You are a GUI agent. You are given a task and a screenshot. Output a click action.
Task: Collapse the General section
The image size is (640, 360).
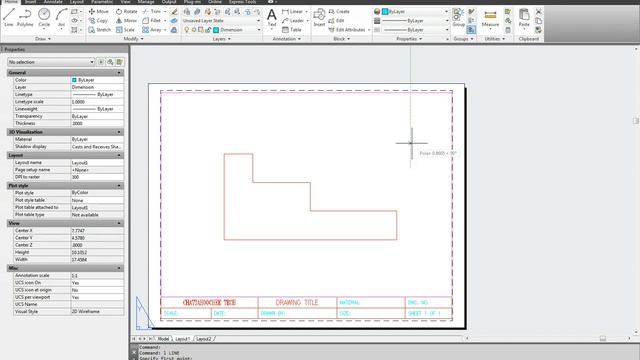pos(119,73)
